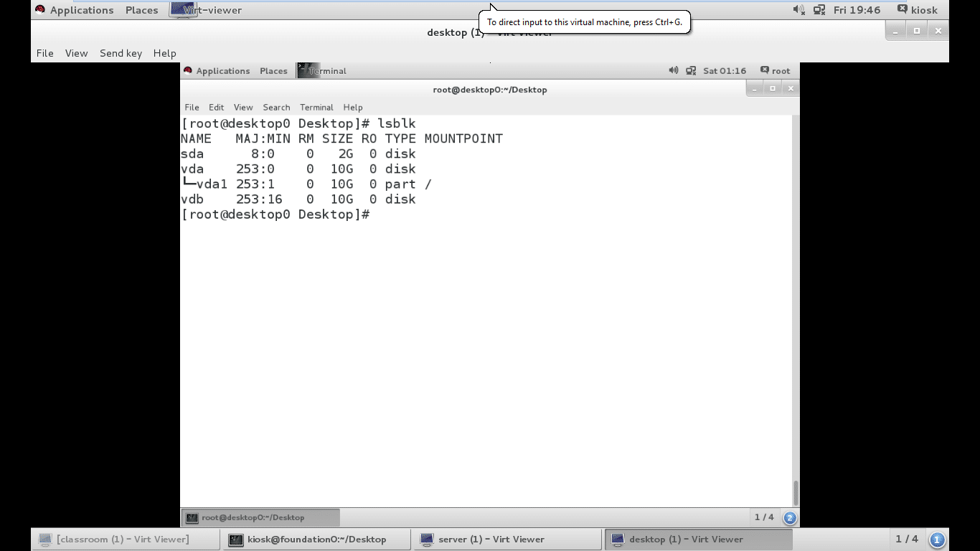Open the kiosk user menu
This screenshot has width=980, height=551.
(x=918, y=10)
